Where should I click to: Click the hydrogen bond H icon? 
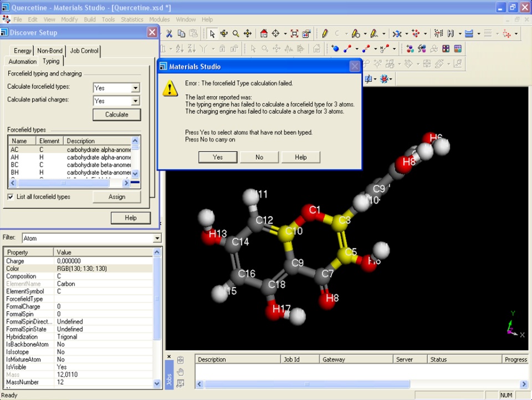coord(385,49)
